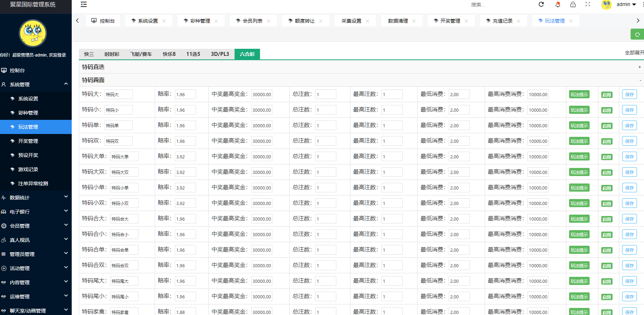Click 保存 button for 特码小 row
The height and width of the screenshot is (315, 644).
(629, 110)
